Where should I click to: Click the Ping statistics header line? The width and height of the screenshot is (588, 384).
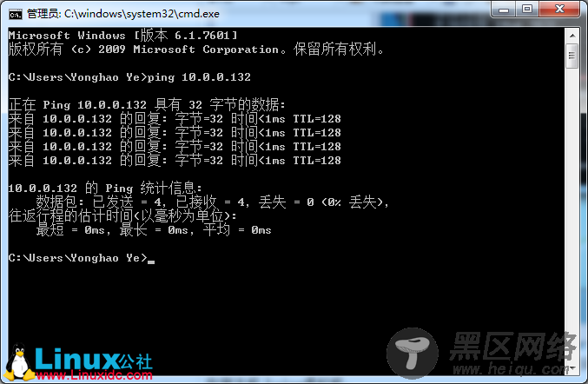point(105,188)
